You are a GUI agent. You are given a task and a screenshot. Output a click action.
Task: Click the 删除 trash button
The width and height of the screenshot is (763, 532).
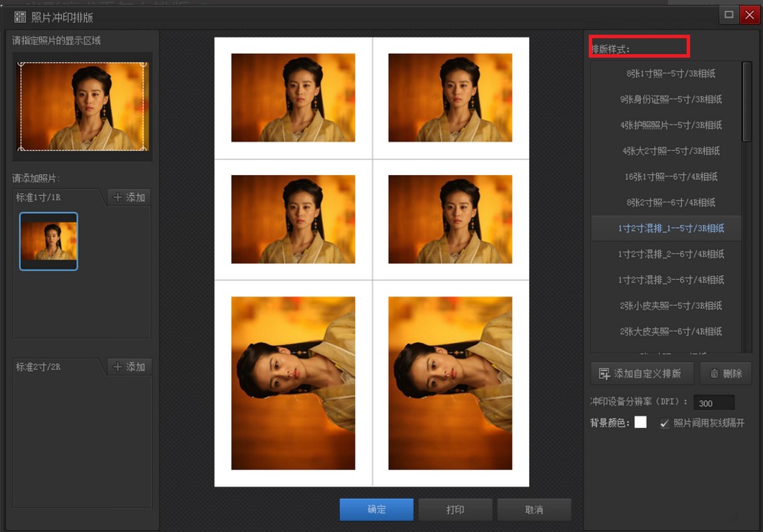coord(726,374)
